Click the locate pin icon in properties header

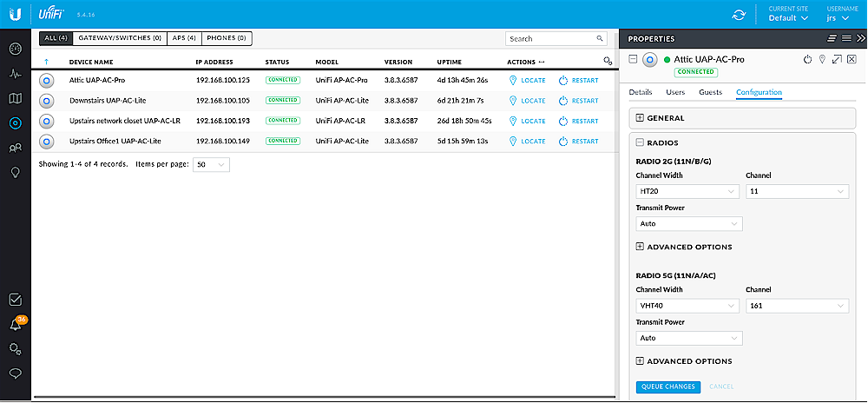822,59
